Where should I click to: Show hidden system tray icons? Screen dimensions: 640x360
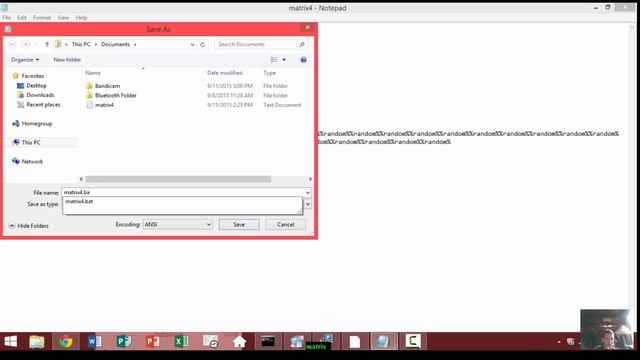click(x=559, y=342)
